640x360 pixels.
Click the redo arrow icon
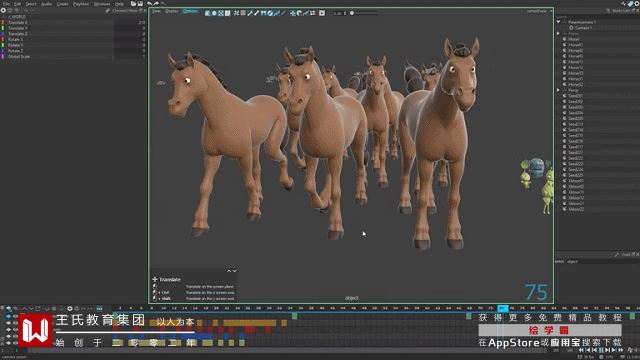tap(156, 4)
